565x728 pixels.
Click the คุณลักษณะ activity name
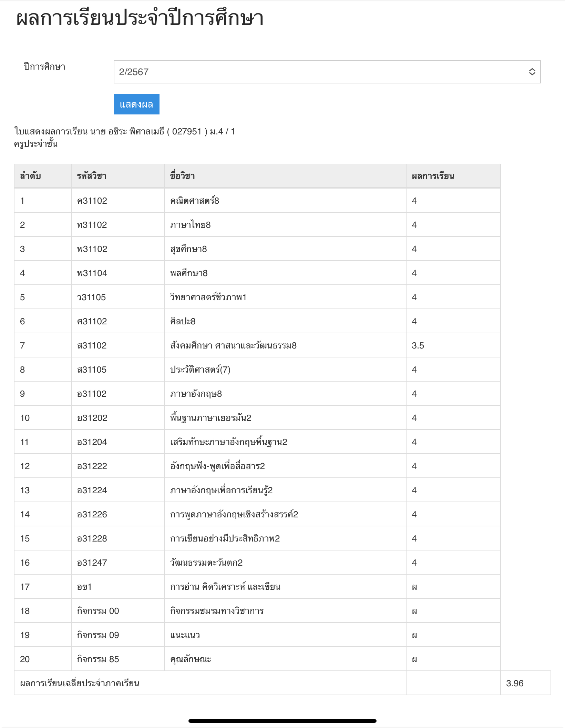[191, 659]
